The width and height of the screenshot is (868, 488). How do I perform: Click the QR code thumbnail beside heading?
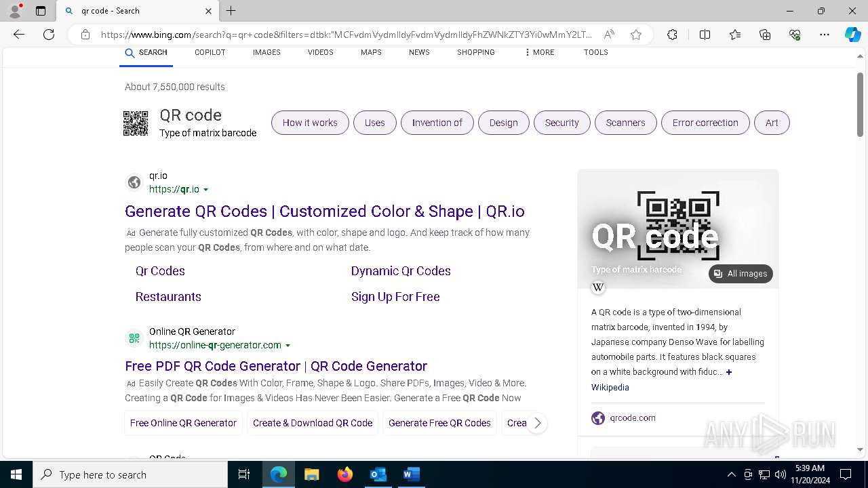click(x=136, y=123)
